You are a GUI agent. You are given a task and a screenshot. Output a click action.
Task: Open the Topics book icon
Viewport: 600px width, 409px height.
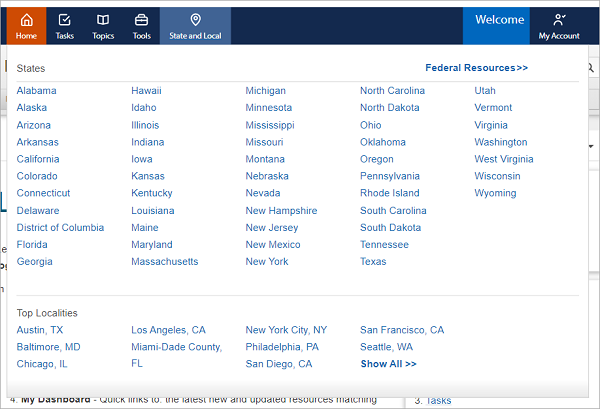103,20
